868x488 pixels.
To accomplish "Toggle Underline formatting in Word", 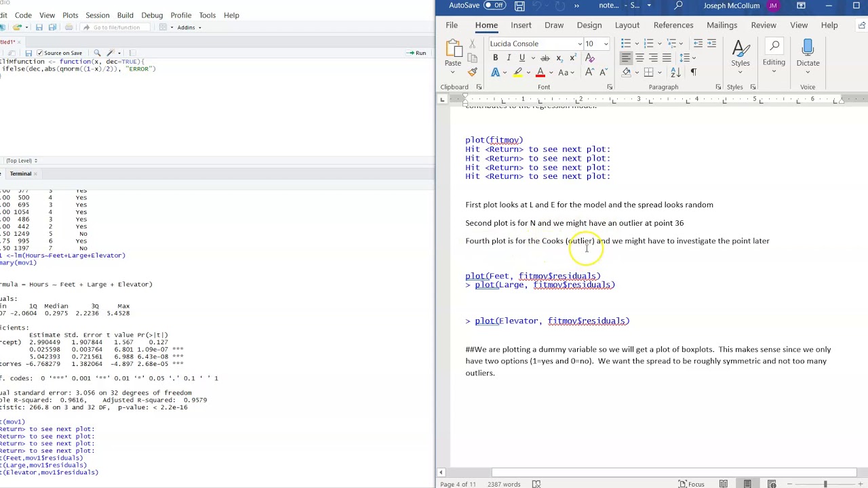I will (x=521, y=58).
